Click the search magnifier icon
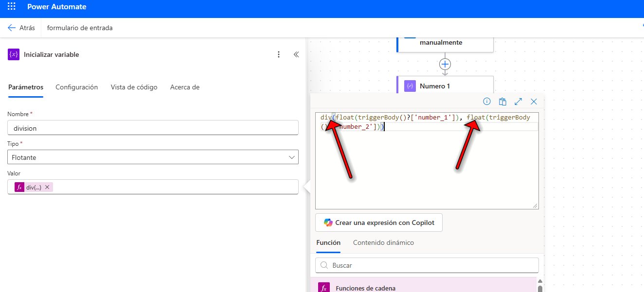The height and width of the screenshot is (292, 644). click(x=324, y=265)
